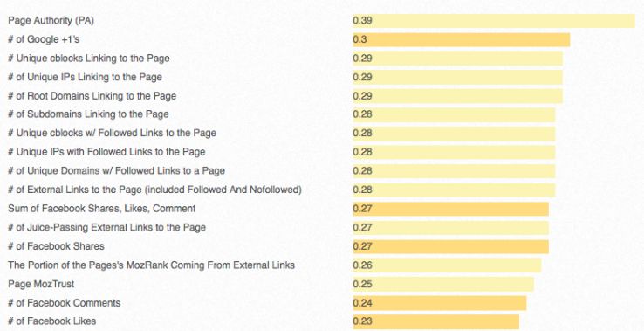Click # of Juice-Passing External Links label

pos(106,228)
